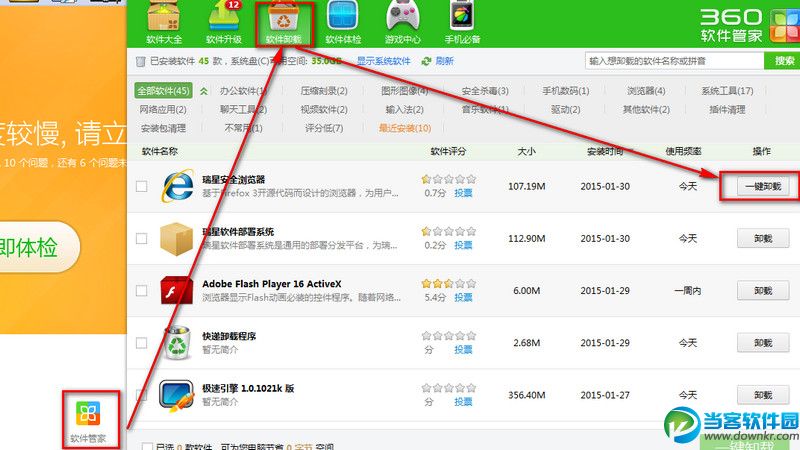Screen dimensions: 800x450
Task: Filter by 压缩刻录(2) category
Action: click(324, 91)
